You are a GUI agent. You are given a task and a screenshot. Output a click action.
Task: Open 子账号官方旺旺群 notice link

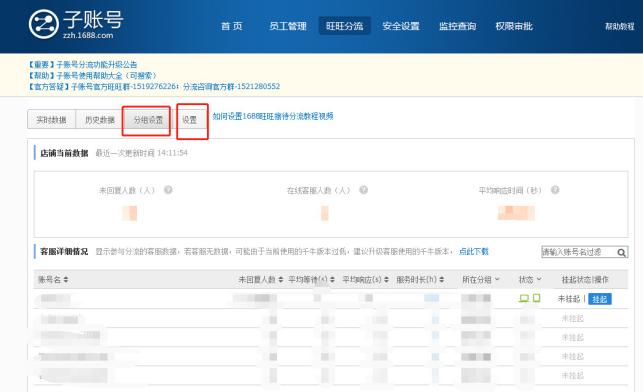tap(154, 87)
